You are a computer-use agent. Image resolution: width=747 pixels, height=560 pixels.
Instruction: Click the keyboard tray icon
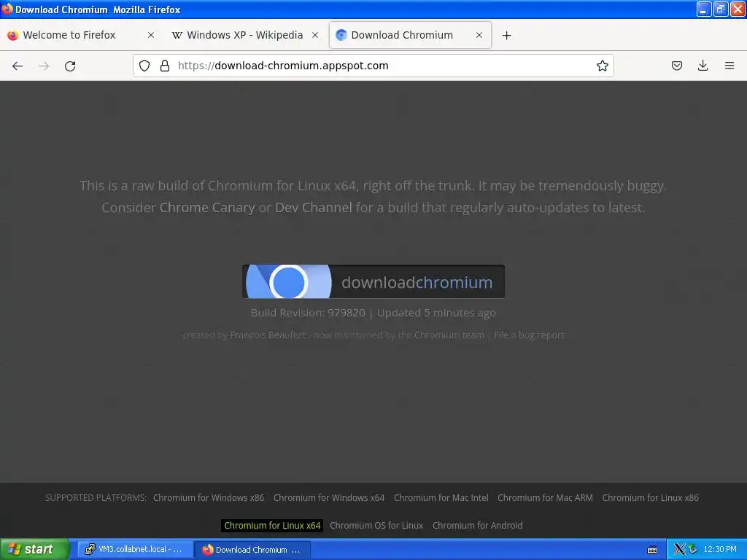pos(652,550)
